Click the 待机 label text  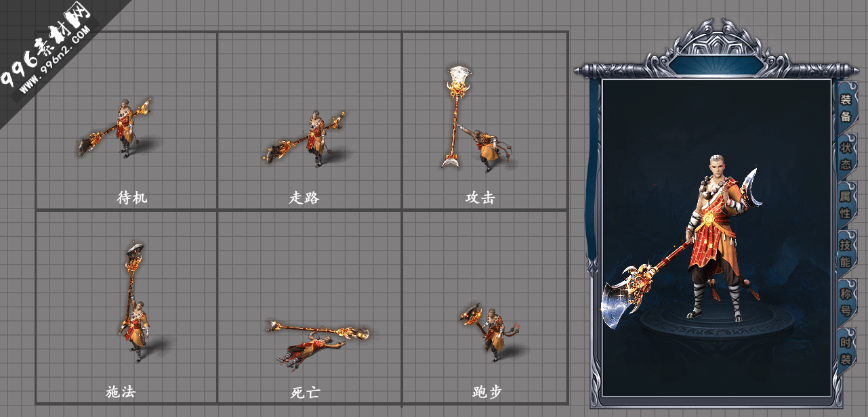click(x=131, y=198)
